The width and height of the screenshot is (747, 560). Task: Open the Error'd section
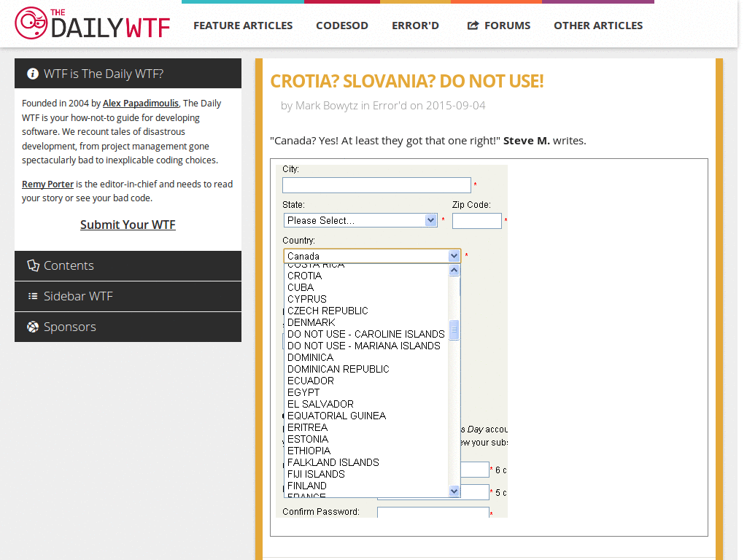415,26
